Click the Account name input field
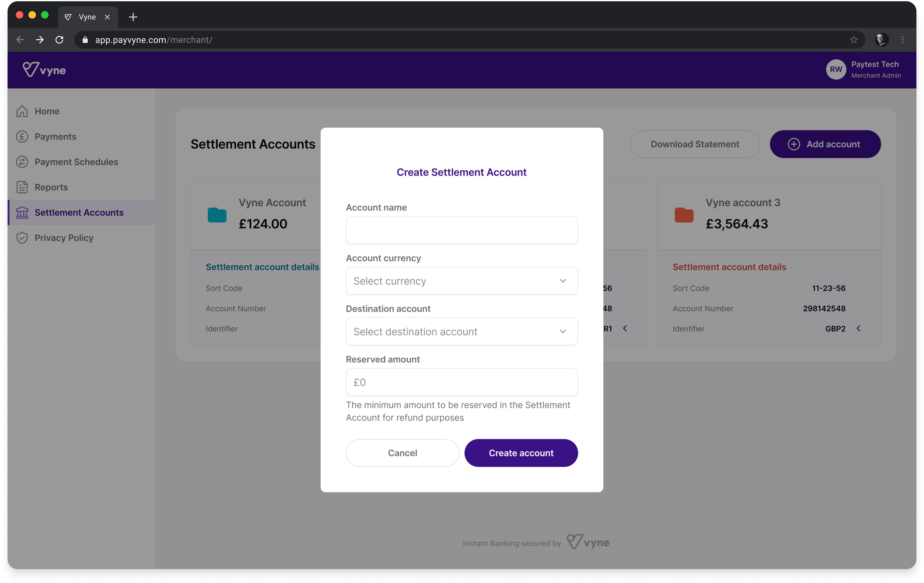Viewport: 924px width, 583px height. click(x=462, y=231)
